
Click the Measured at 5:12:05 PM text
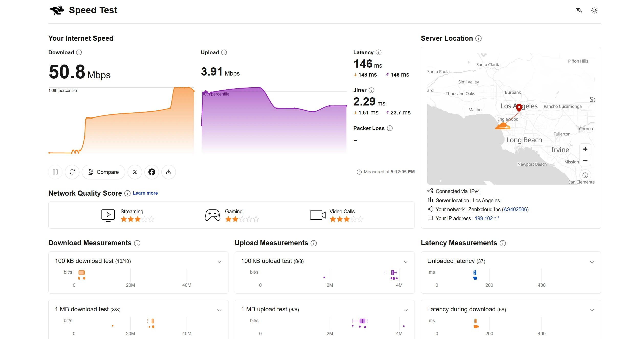[386, 172]
